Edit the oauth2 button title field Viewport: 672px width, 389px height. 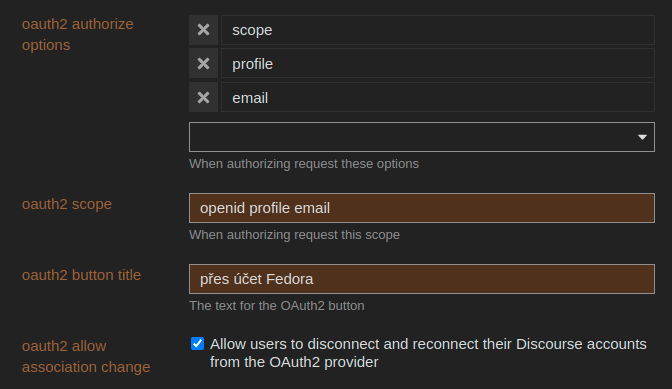click(x=422, y=279)
